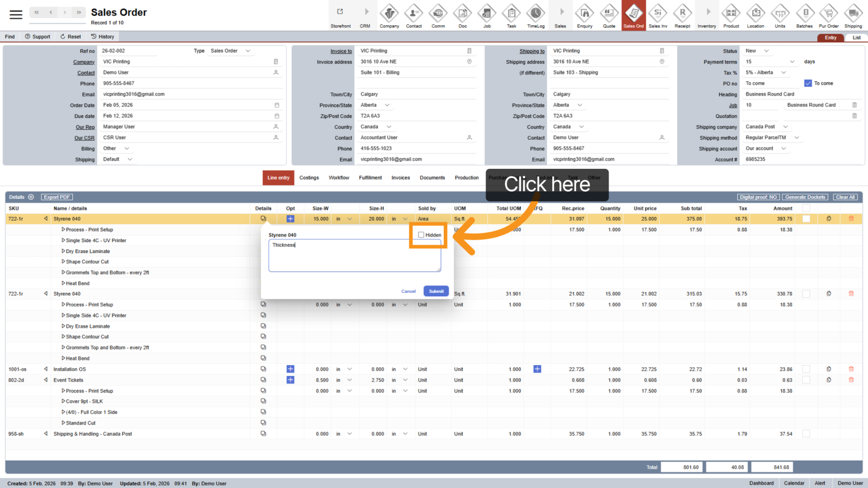Open the Shipping company Canada Post dropdown
This screenshot has height=488, width=868.
(767, 127)
